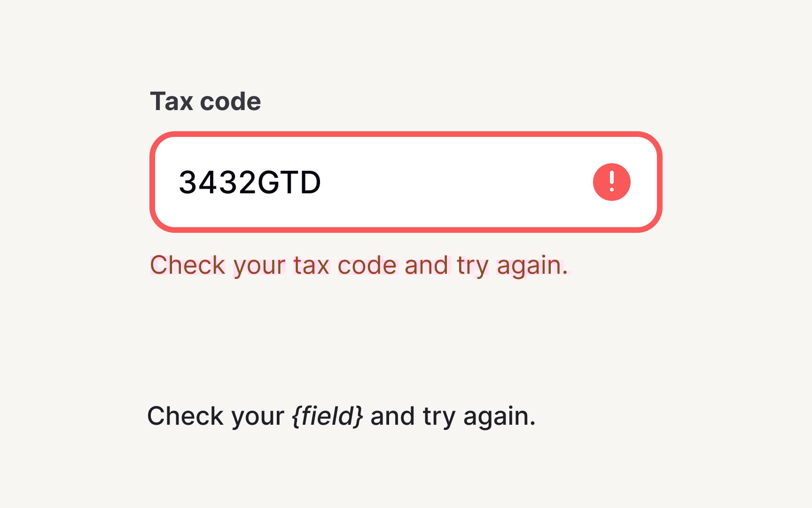Click the word "and" in the red error message
The height and width of the screenshot is (508, 812).
426,265
